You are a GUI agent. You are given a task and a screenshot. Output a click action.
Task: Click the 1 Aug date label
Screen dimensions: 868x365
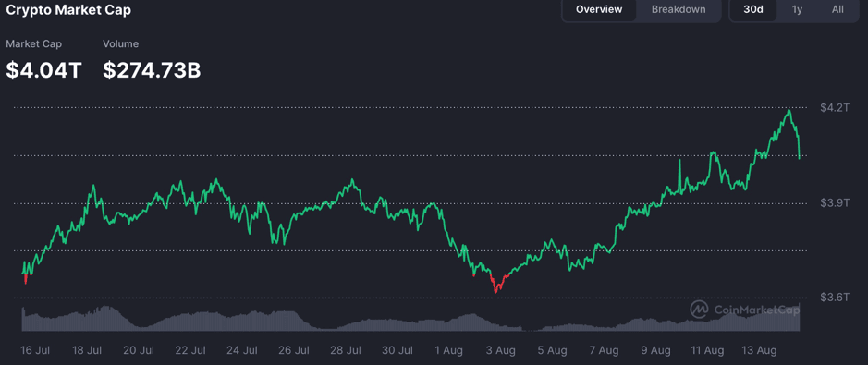[x=449, y=350]
